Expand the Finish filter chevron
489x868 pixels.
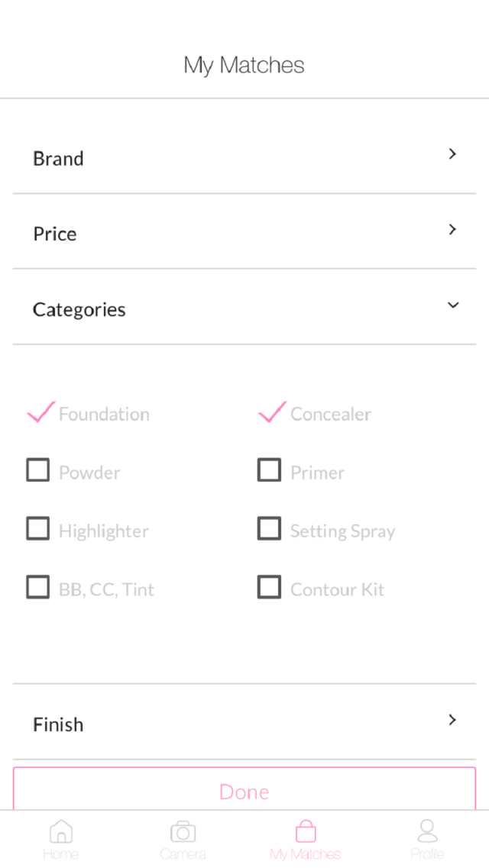click(452, 720)
